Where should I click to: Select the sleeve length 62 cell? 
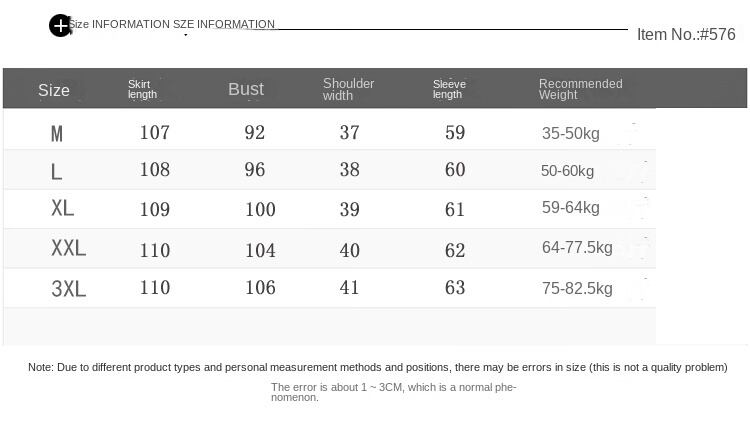(455, 250)
